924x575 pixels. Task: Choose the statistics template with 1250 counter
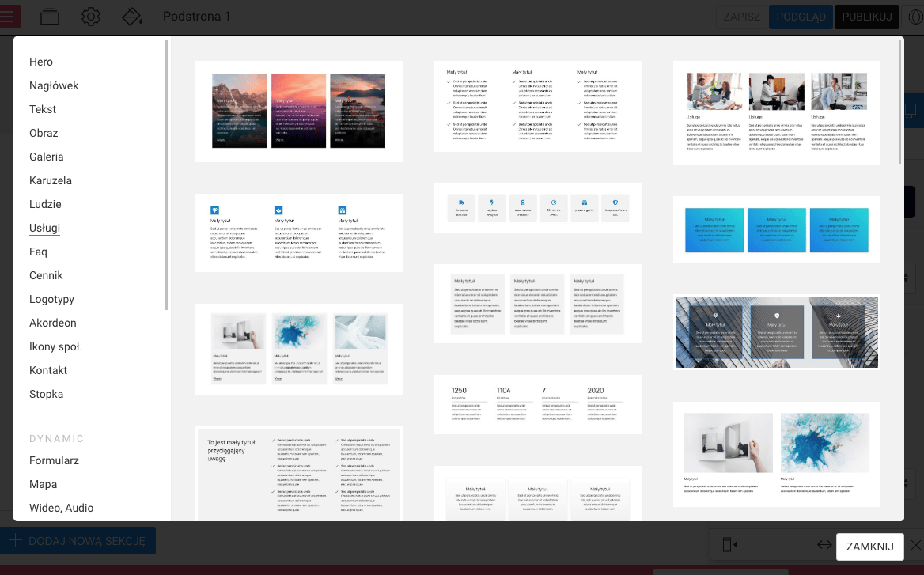coord(538,404)
